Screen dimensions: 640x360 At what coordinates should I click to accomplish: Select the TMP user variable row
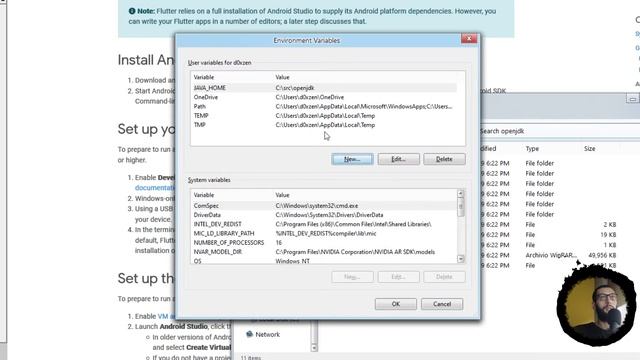coord(324,125)
